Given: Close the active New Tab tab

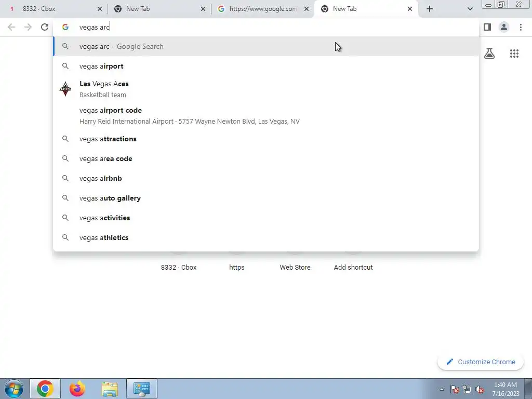Looking at the screenshot, I should pos(410,9).
